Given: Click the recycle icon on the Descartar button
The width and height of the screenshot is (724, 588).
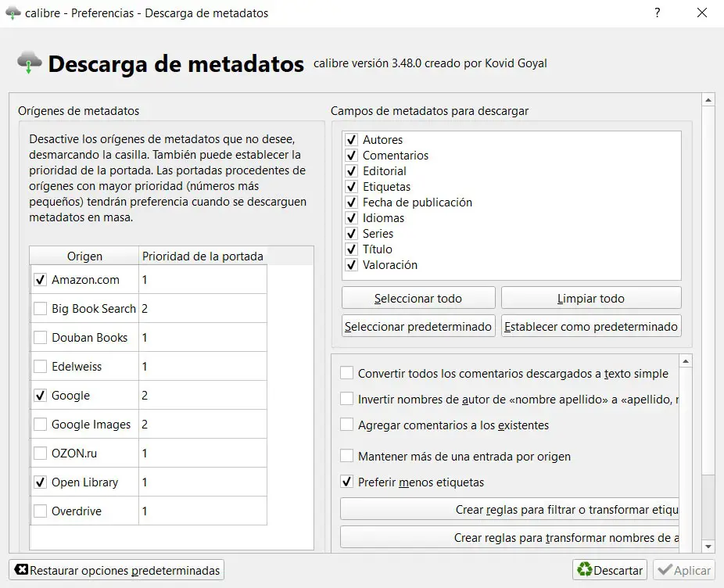Looking at the screenshot, I should 585,569.
